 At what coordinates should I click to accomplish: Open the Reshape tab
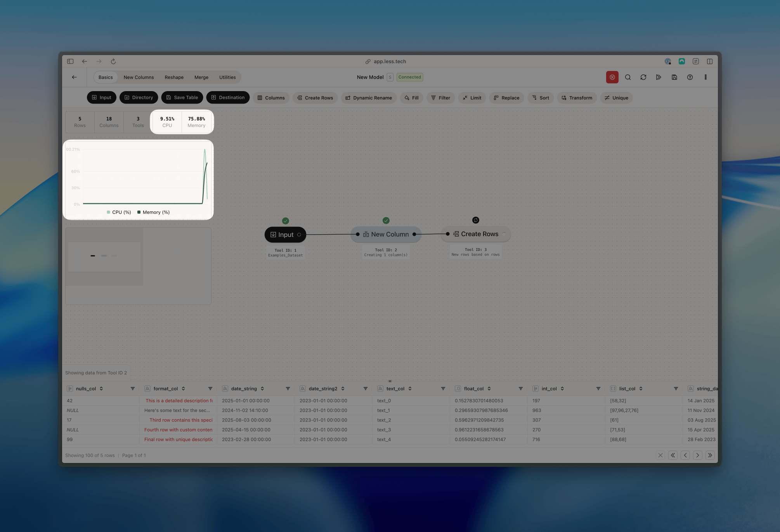click(x=174, y=77)
